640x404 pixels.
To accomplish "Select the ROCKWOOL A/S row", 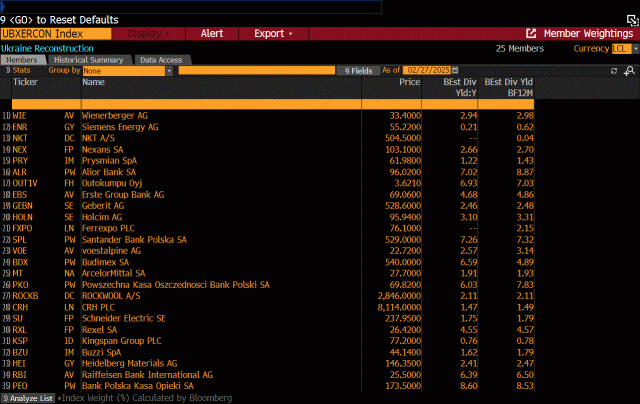I will pos(267,296).
